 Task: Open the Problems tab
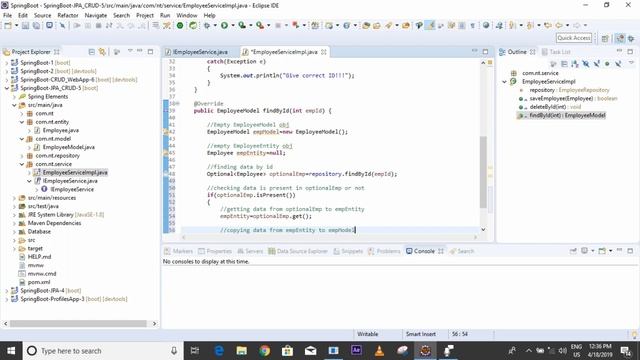coord(384,251)
